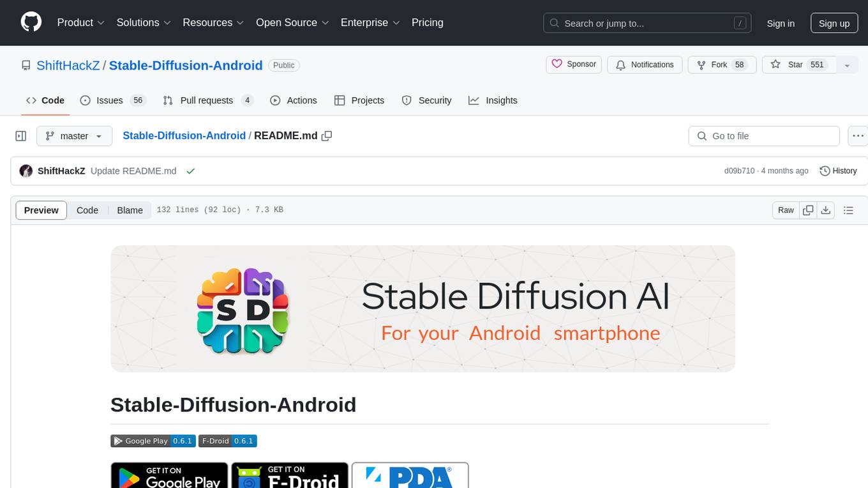Focus the Search or jump to field
The image size is (868, 488).
click(x=648, y=23)
